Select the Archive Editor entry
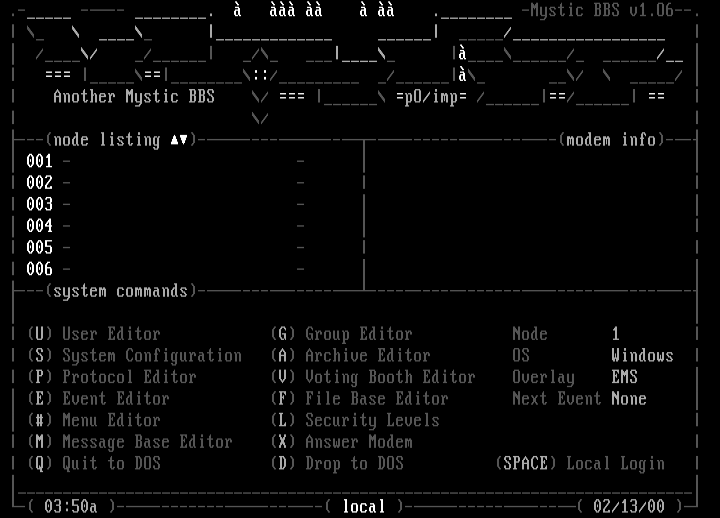 point(350,356)
